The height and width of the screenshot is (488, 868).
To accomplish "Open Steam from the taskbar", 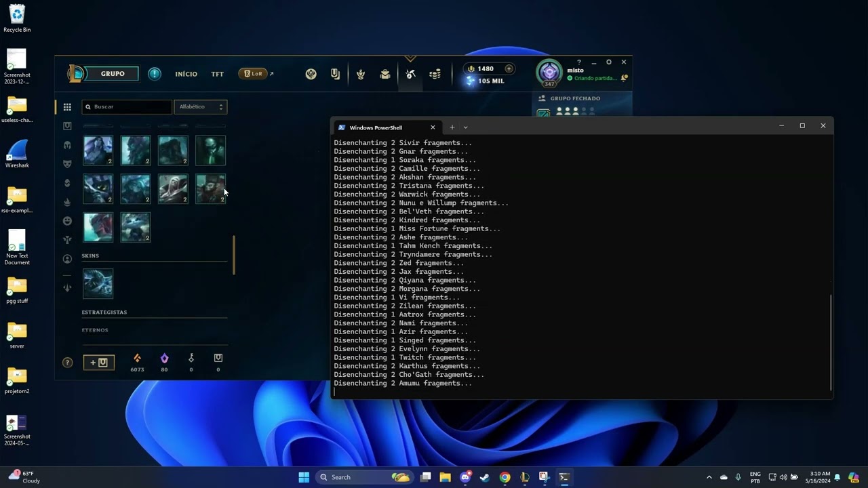I will click(485, 477).
